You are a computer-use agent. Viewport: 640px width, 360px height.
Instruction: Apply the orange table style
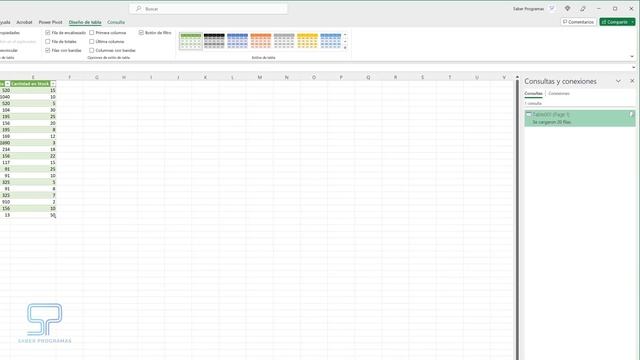(261, 41)
